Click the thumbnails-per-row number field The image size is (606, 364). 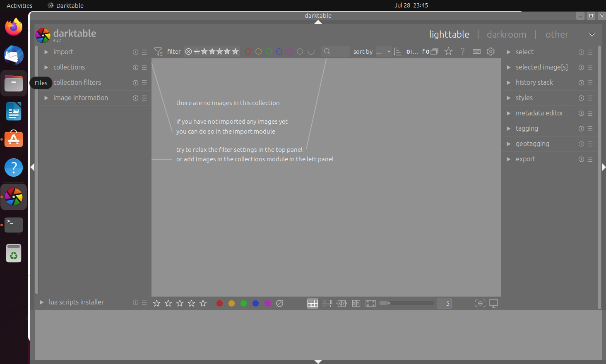445,303
